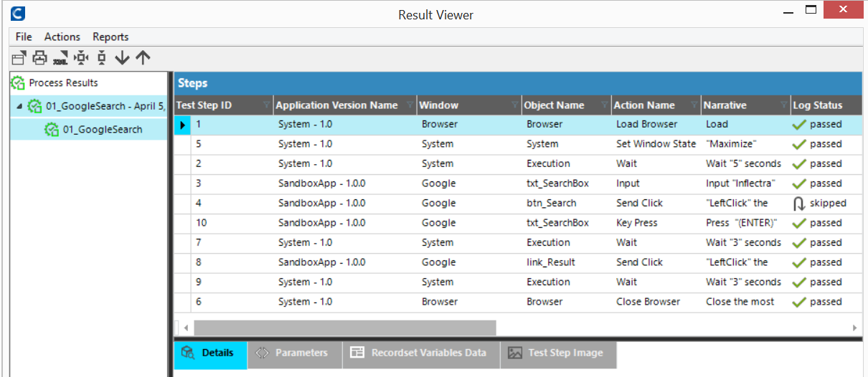Click the skipped status icon for btn_Search

coord(799,204)
